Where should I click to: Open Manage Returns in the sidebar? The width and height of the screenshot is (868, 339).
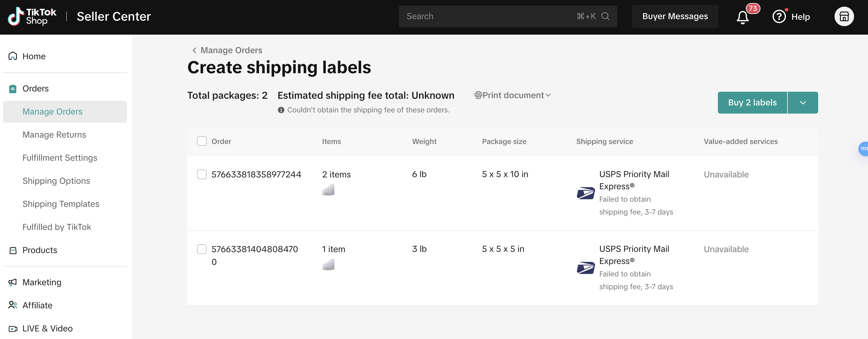(54, 135)
